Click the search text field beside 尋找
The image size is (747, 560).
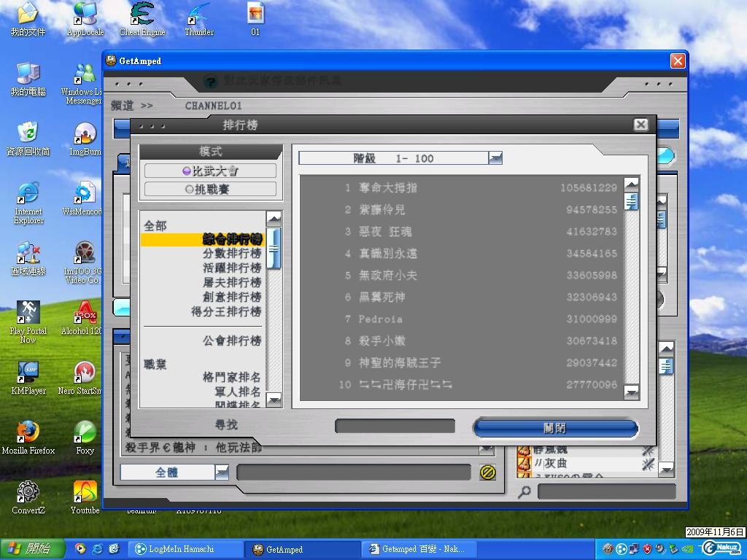point(395,426)
